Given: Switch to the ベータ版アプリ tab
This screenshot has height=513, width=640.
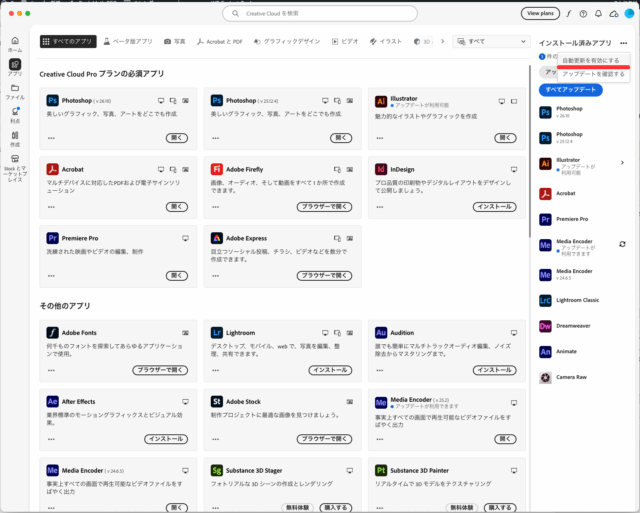Looking at the screenshot, I should (x=127, y=42).
